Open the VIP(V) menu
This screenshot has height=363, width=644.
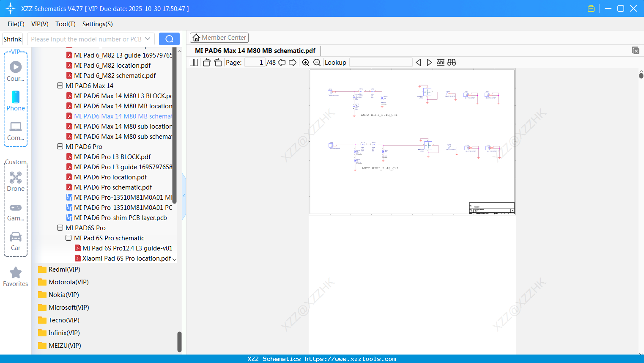tap(40, 24)
